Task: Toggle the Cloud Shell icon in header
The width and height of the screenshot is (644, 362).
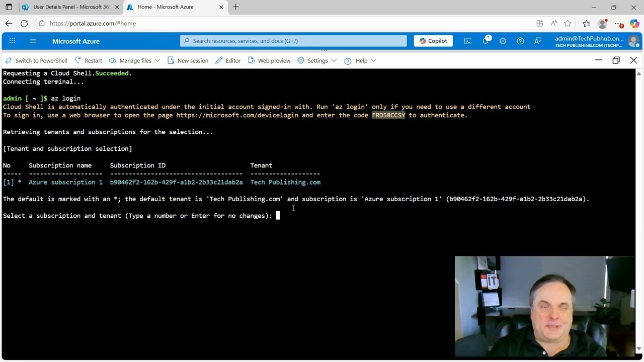Action: (x=468, y=41)
